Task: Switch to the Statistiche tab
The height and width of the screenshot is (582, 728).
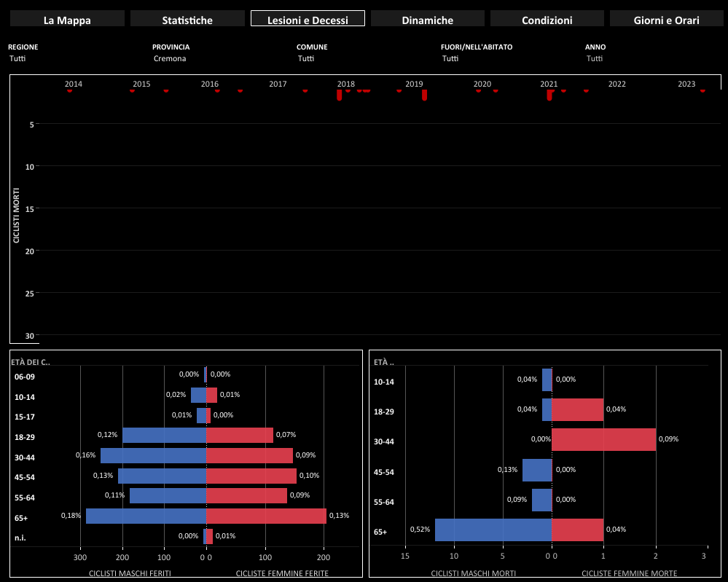Action: (x=187, y=20)
